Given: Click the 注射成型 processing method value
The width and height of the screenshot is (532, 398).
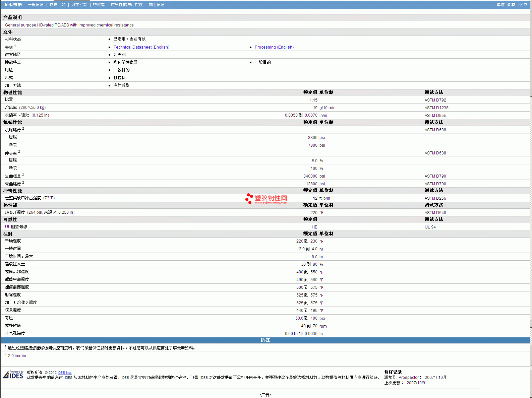Looking at the screenshot, I should pos(121,85).
